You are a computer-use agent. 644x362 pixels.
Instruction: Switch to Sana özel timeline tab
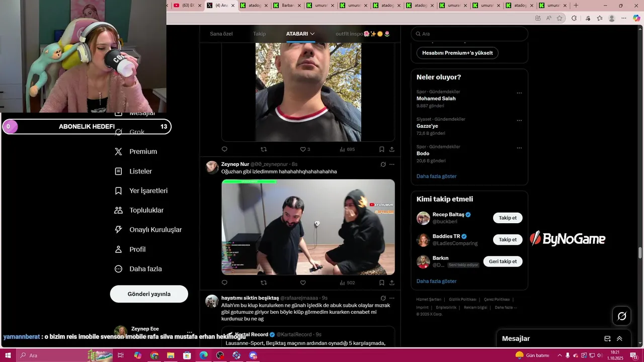[221, 34]
